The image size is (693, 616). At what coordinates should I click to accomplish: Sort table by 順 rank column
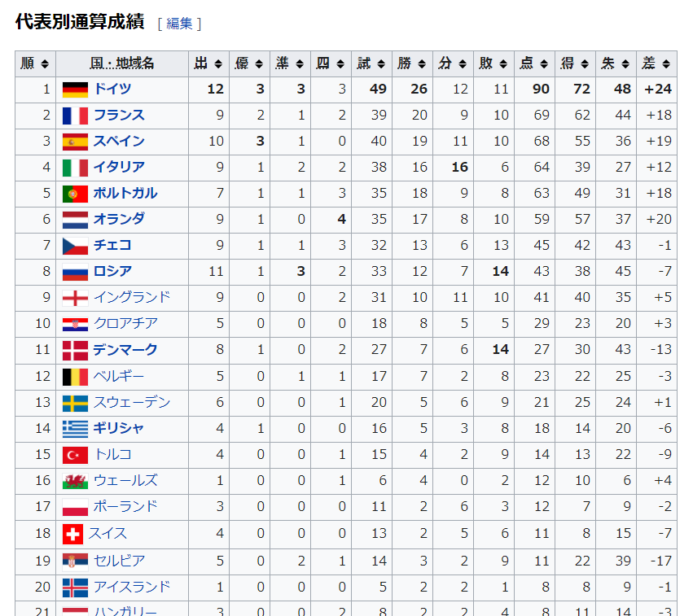36,64
